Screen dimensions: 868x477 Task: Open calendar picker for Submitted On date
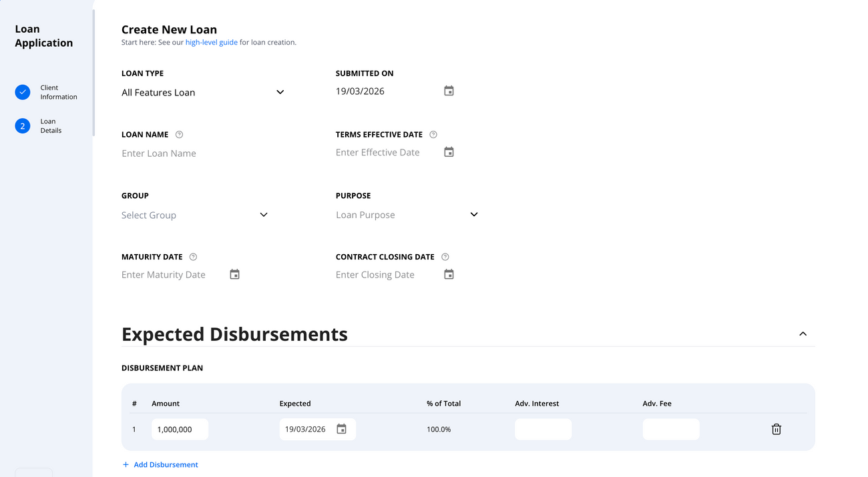pyautogui.click(x=448, y=90)
